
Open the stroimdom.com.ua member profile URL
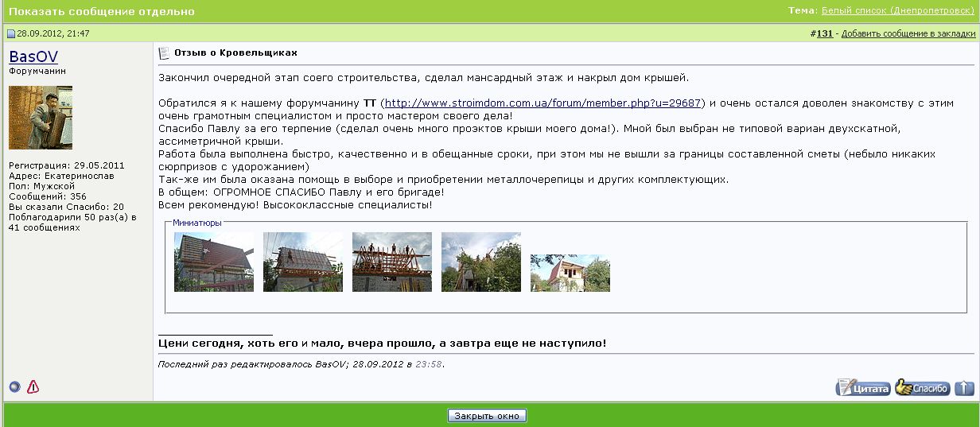[x=543, y=103]
